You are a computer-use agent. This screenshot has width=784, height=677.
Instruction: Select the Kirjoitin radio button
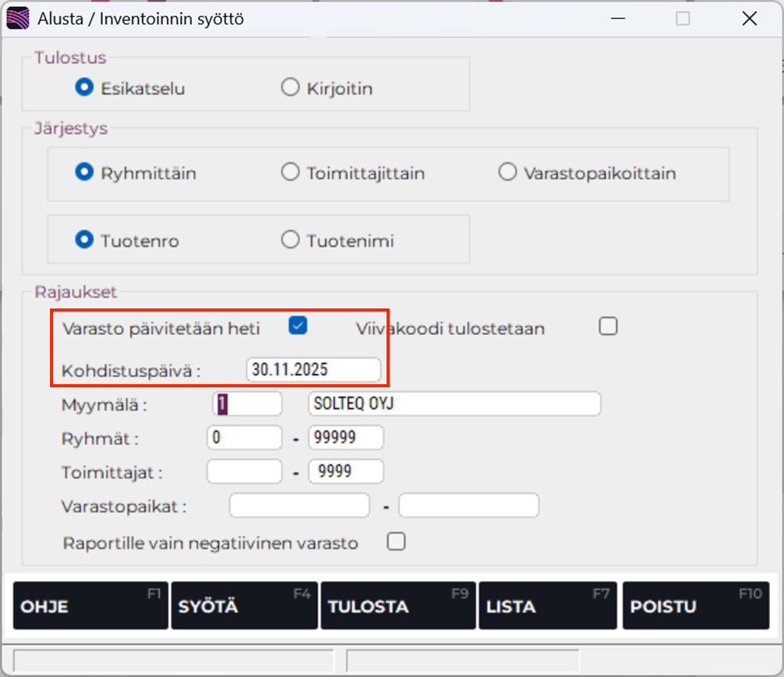(290, 88)
